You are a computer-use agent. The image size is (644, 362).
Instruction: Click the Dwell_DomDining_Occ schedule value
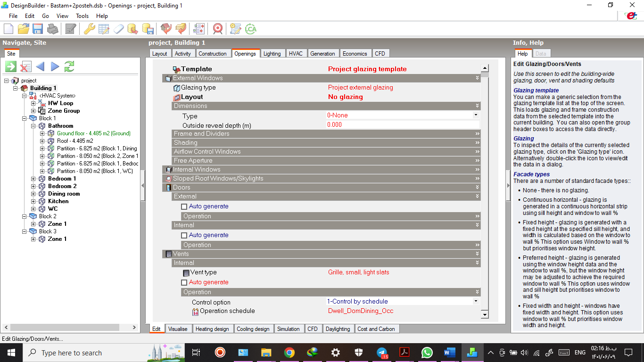coord(361,311)
